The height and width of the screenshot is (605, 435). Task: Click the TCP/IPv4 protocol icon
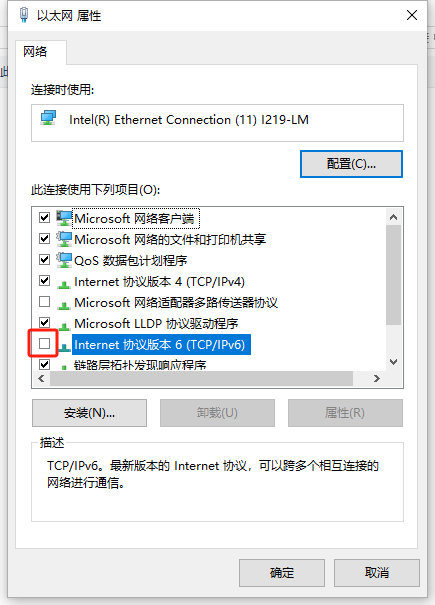pyautogui.click(x=64, y=285)
